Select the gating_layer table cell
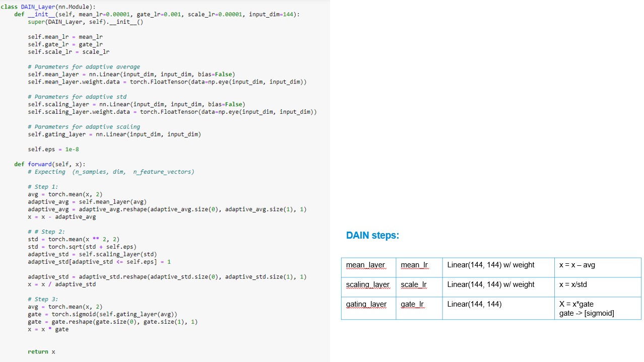 (366, 304)
